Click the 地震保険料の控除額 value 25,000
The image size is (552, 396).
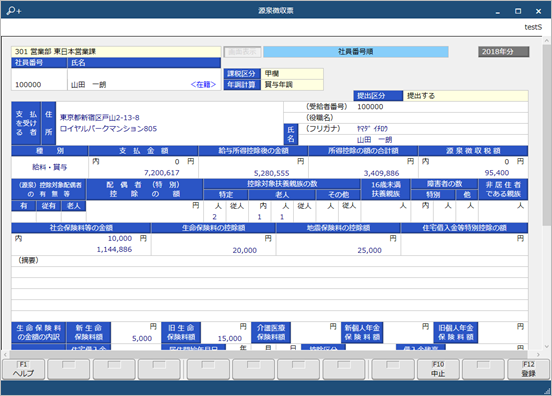pos(369,250)
